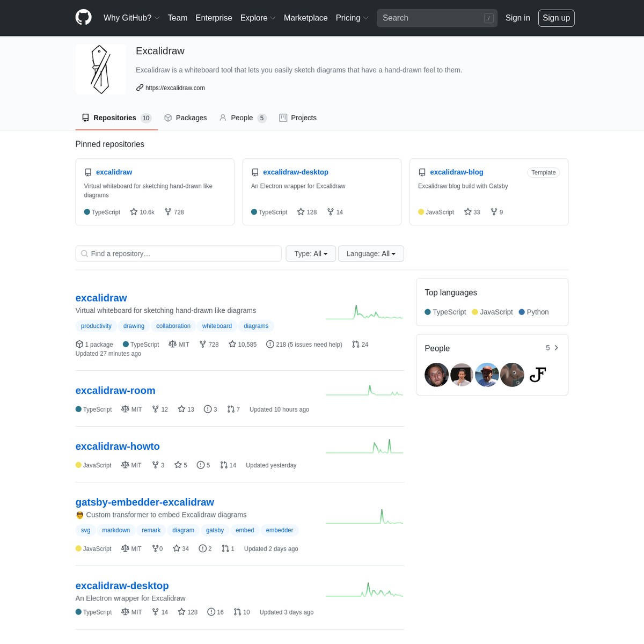Select the TypeScript top language color dot
Screen dimensions: 644x644
428,312
